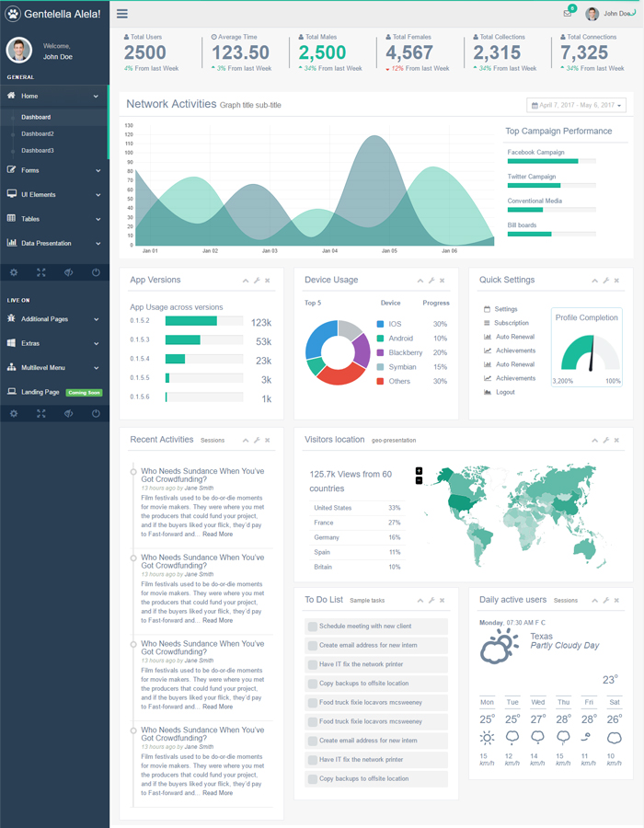644x828 pixels.
Task: Zoom in on the visitors map
Action: pyautogui.click(x=420, y=471)
